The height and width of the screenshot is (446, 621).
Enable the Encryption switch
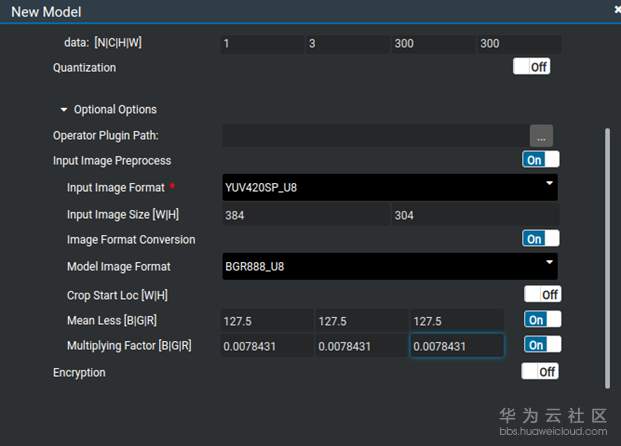(540, 372)
